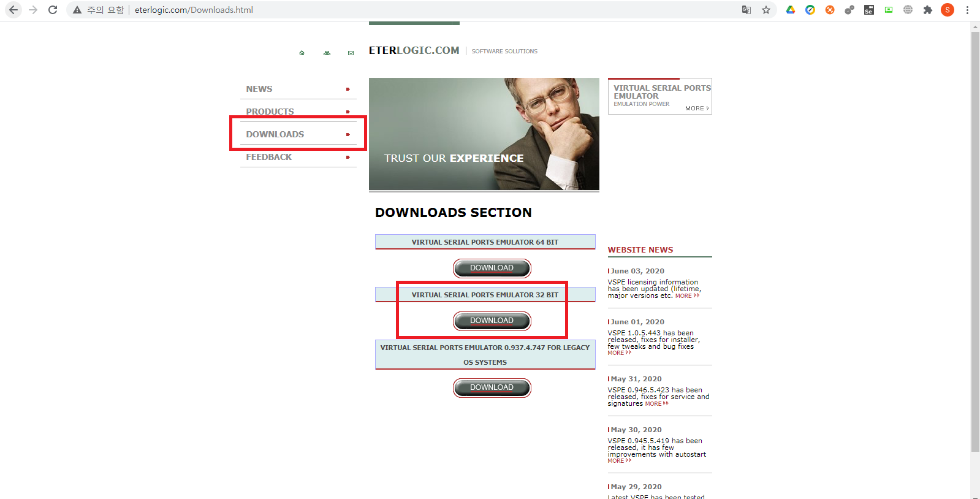
Task: Open MORE link for May 30, 2020 news
Action: tap(619, 461)
